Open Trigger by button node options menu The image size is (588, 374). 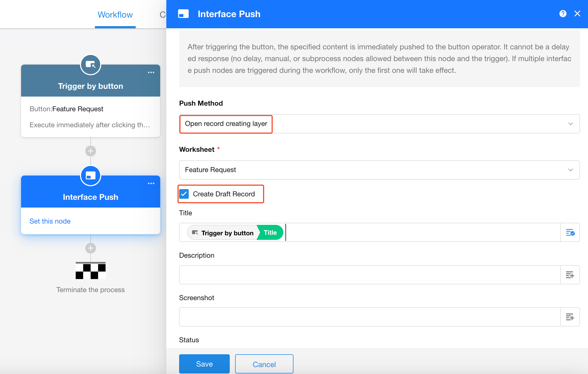tap(151, 73)
